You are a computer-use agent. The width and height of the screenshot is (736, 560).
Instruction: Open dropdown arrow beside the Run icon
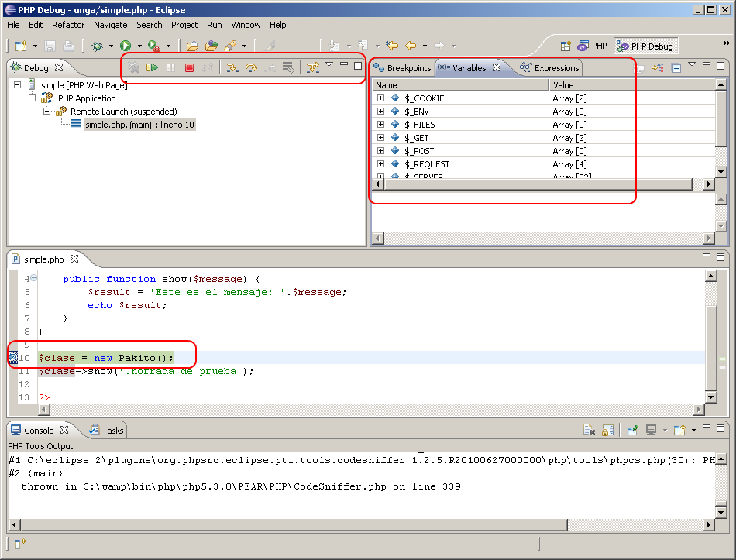[139, 46]
